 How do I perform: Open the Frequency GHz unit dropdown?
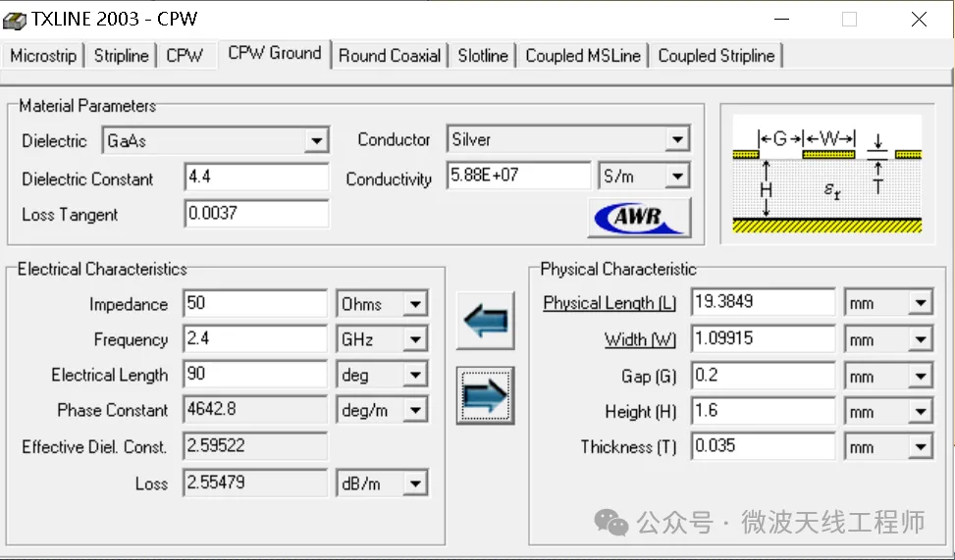pos(415,339)
